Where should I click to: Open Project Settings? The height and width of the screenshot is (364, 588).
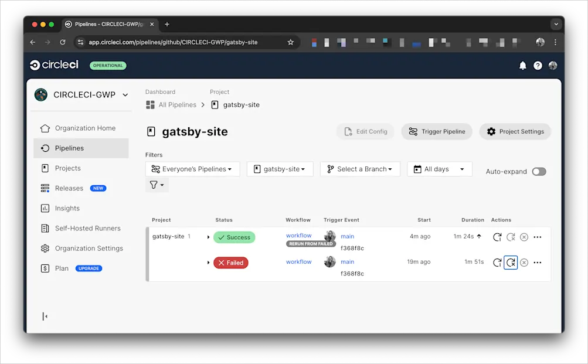click(515, 131)
